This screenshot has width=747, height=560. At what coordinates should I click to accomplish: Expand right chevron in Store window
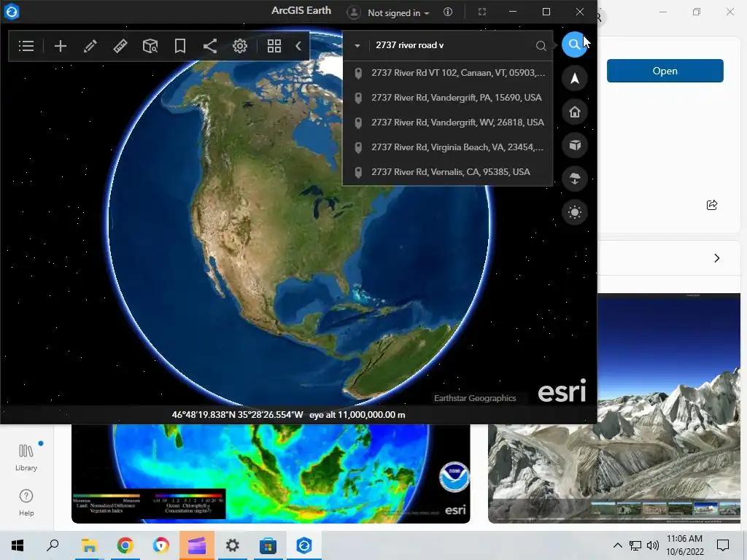pyautogui.click(x=717, y=258)
